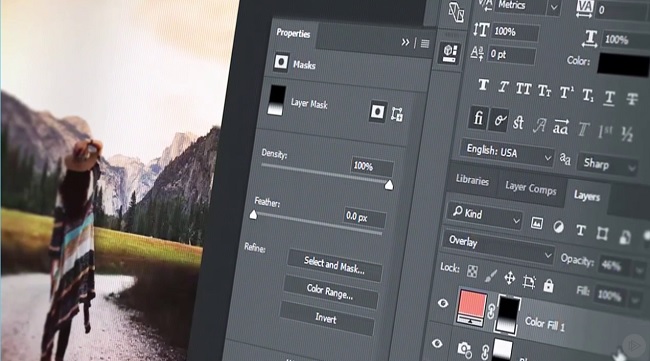
Task: Click the Invert button
Action: (x=326, y=319)
